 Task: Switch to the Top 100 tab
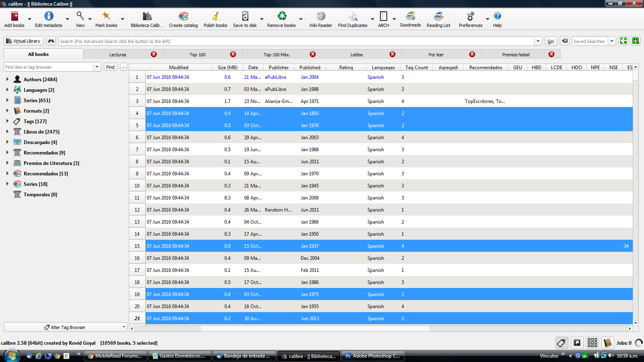coord(197,55)
